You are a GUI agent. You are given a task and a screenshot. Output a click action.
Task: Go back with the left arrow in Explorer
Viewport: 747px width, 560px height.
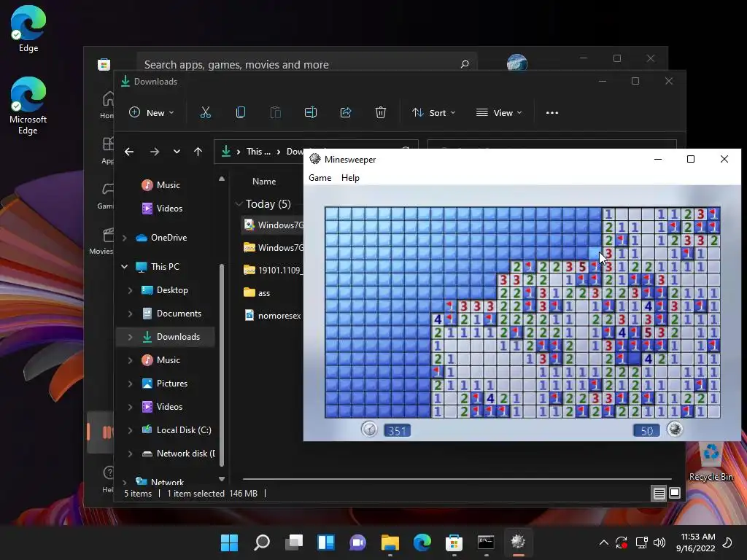129,152
